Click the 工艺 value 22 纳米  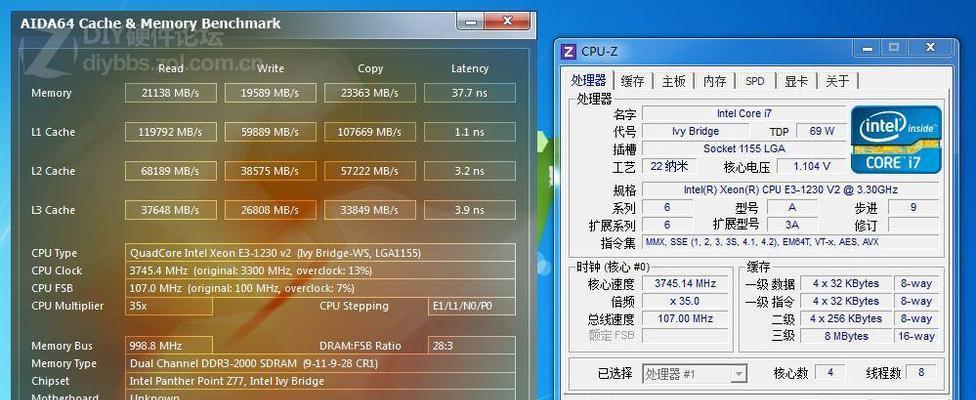[x=669, y=166]
